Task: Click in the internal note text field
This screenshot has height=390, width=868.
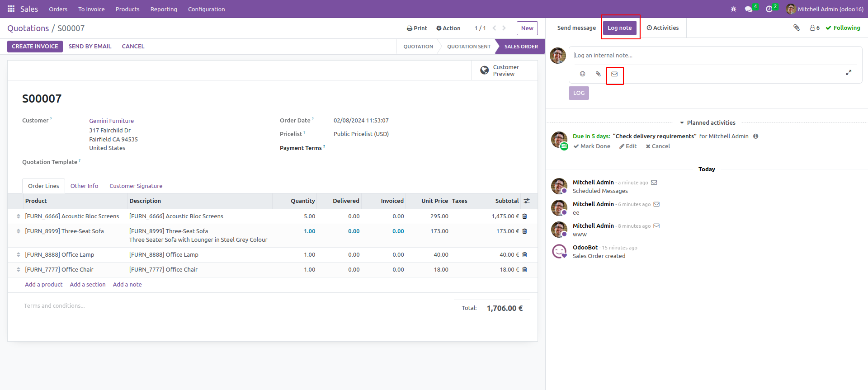Action: point(714,56)
